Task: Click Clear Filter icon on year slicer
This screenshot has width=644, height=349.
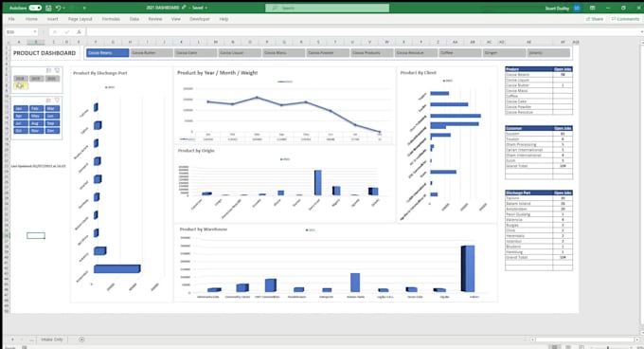Action: pos(57,70)
